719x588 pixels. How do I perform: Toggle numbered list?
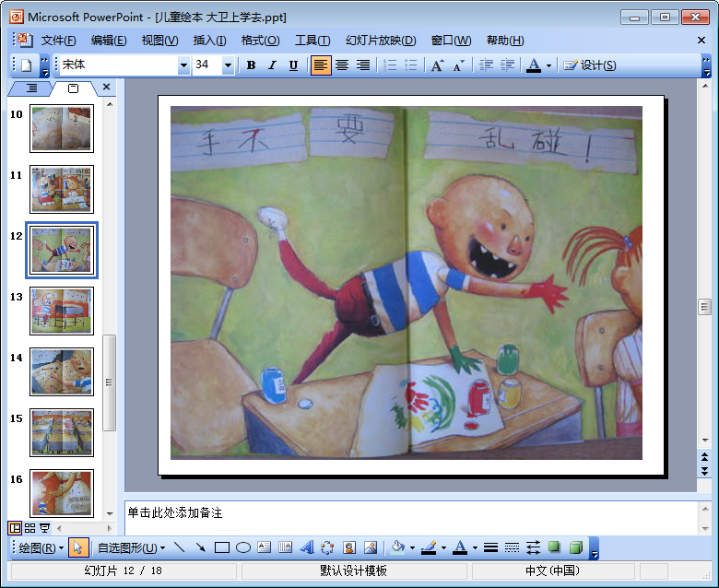tap(390, 65)
